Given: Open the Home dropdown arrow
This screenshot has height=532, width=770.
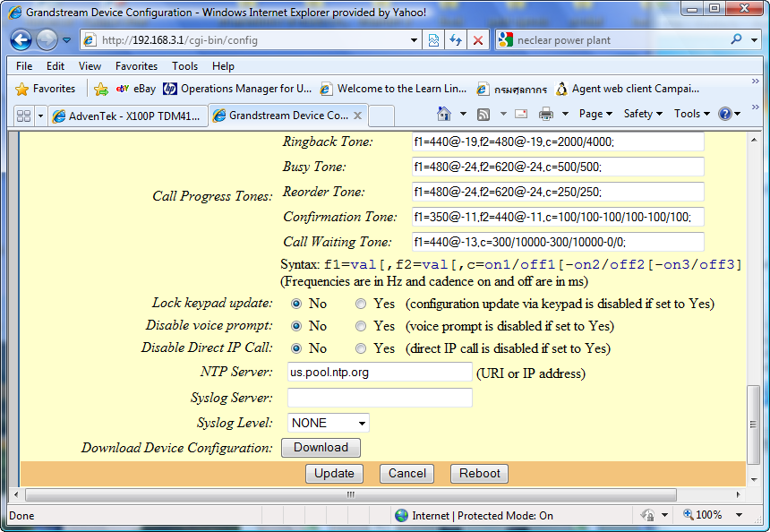Looking at the screenshot, I should point(463,114).
